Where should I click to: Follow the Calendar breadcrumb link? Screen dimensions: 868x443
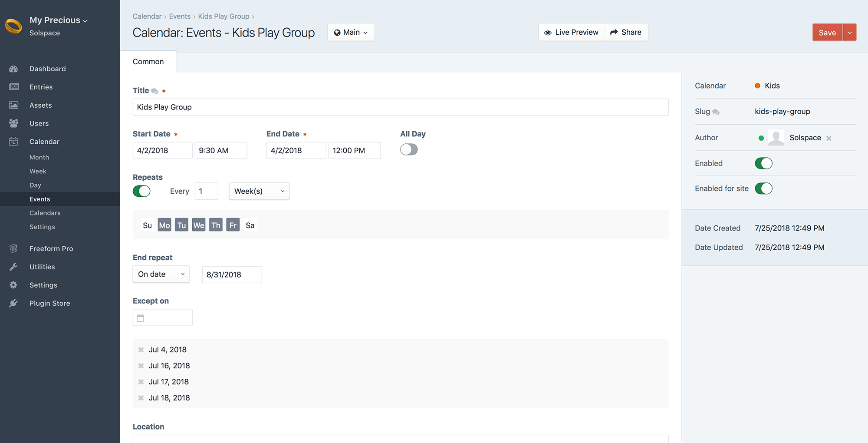pyautogui.click(x=147, y=16)
